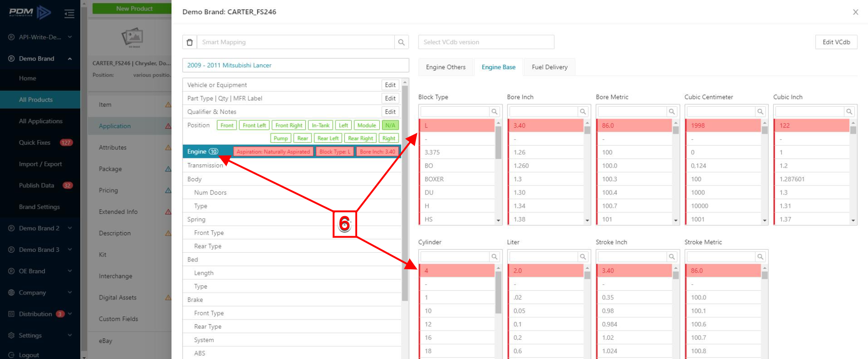
Task: Expand the Demo Brand 3 menu
Action: [70, 250]
